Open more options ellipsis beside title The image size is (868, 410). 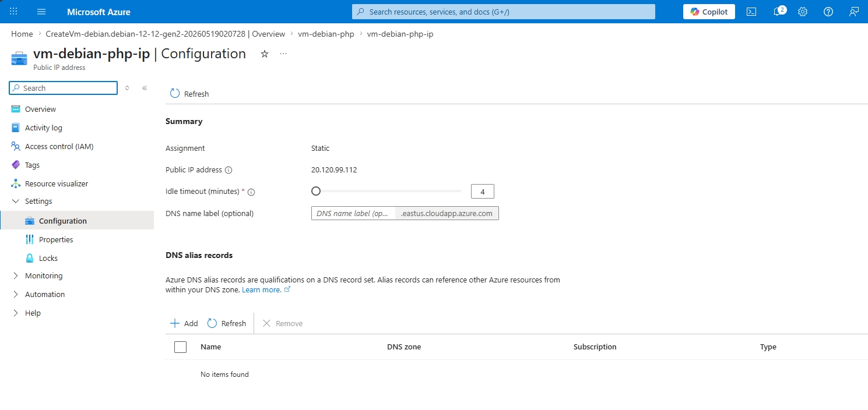tap(283, 54)
